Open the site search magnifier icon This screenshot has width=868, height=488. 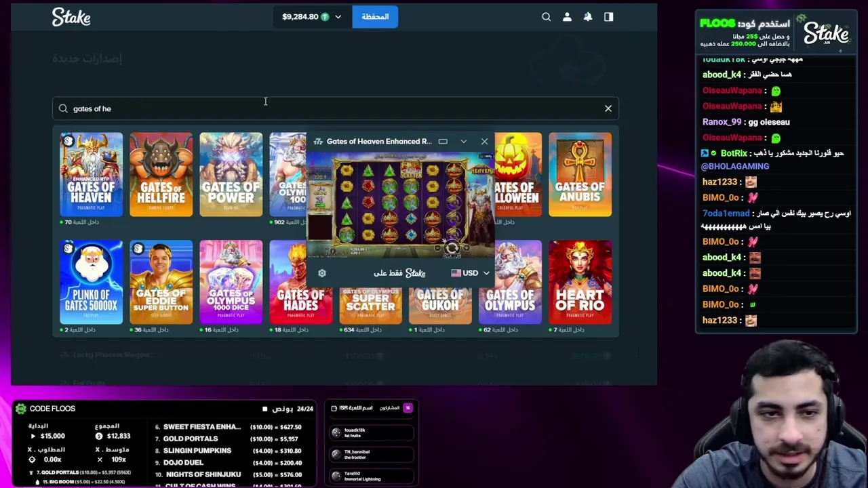point(546,17)
